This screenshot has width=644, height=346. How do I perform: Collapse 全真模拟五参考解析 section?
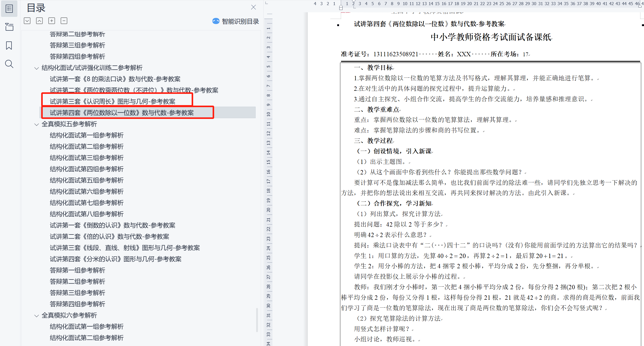tap(37, 124)
